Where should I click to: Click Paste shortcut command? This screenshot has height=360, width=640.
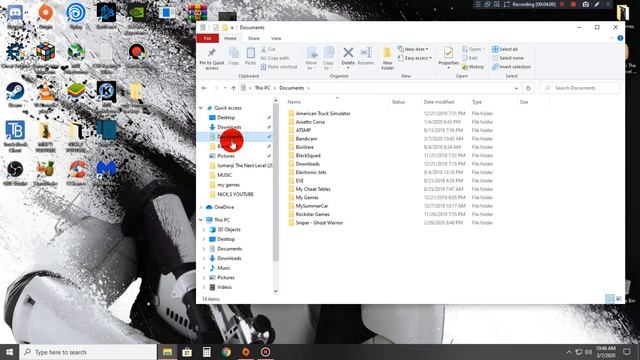pos(279,67)
